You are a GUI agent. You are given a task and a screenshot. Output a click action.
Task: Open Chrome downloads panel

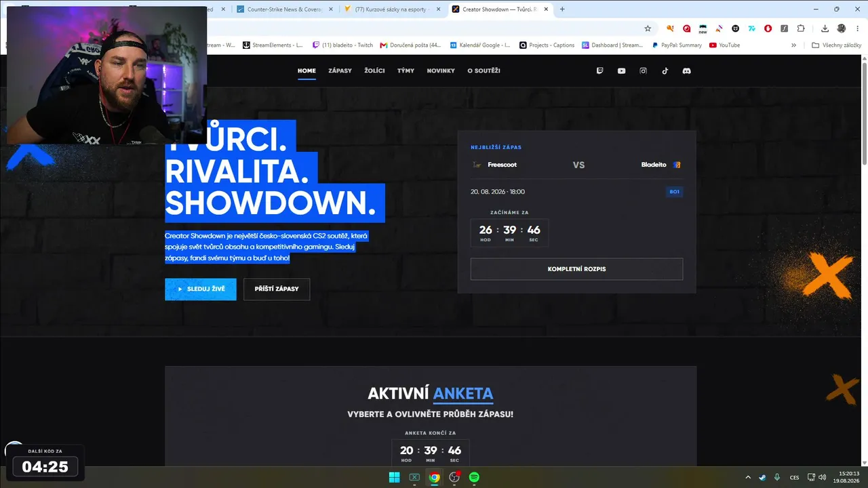[x=825, y=28]
